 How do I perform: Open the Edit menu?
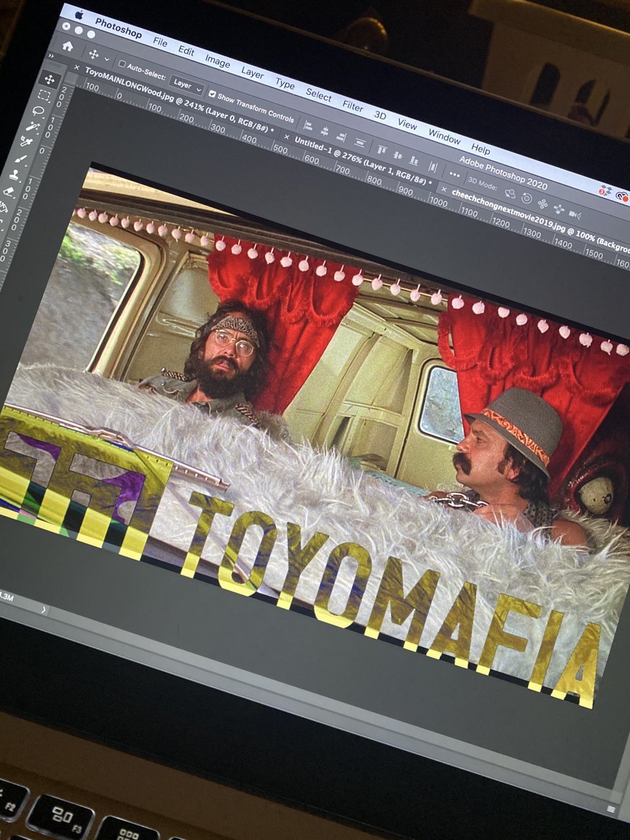tap(186, 51)
